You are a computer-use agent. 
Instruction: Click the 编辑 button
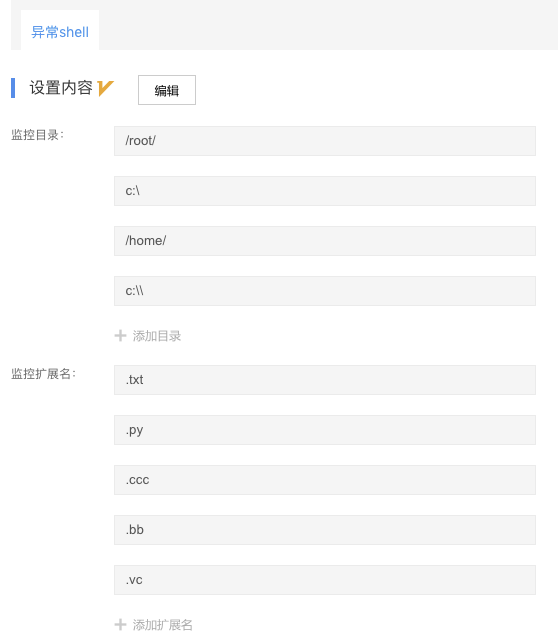click(x=167, y=90)
